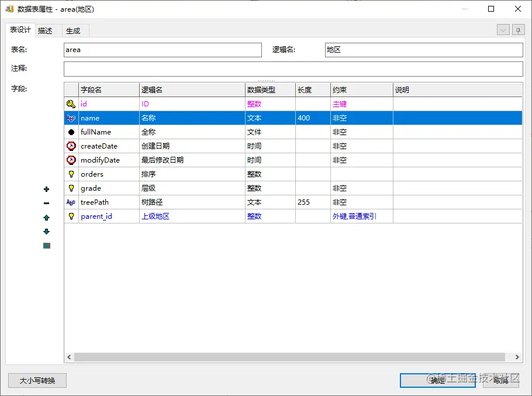Click the blank header cell above row icons

coord(71,90)
